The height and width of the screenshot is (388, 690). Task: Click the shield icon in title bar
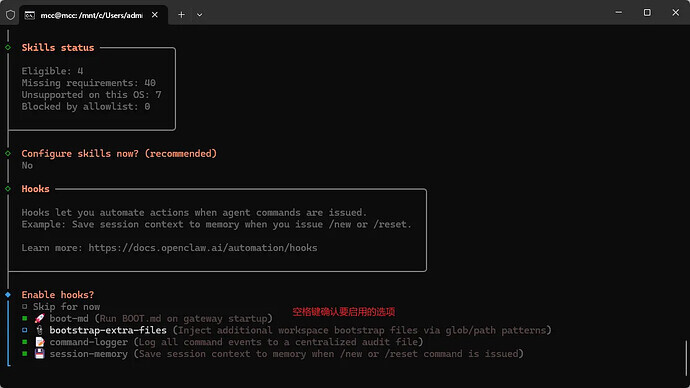(x=11, y=15)
